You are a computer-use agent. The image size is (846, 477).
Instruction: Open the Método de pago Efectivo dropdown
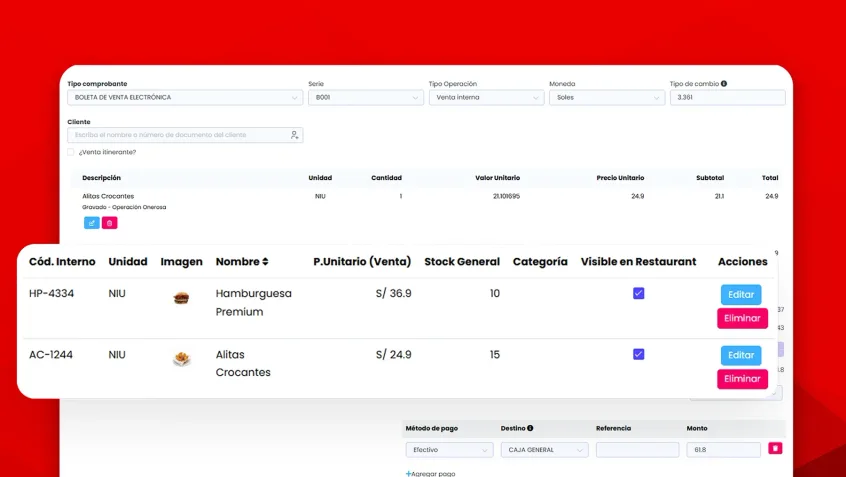click(x=449, y=449)
